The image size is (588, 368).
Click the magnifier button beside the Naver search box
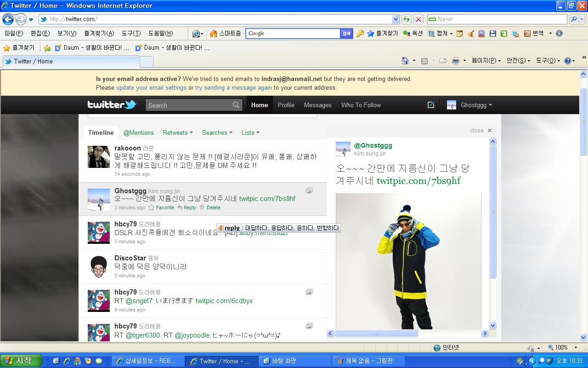(574, 19)
